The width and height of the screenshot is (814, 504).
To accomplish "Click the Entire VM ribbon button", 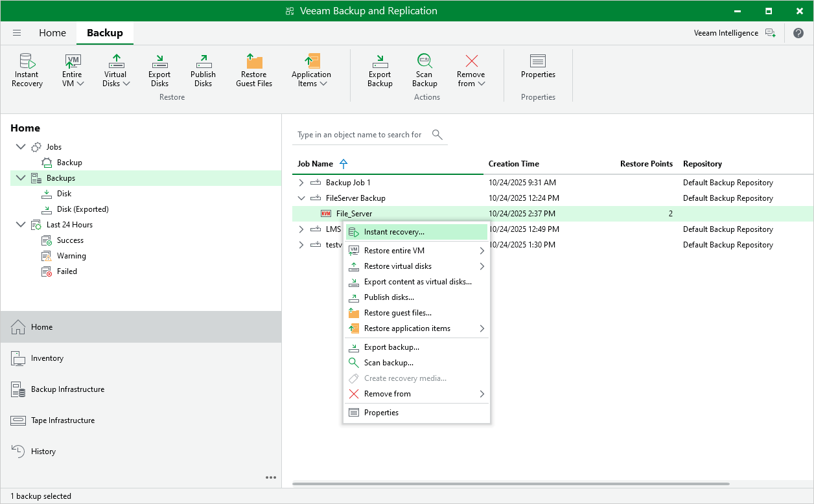I will tap(73, 70).
